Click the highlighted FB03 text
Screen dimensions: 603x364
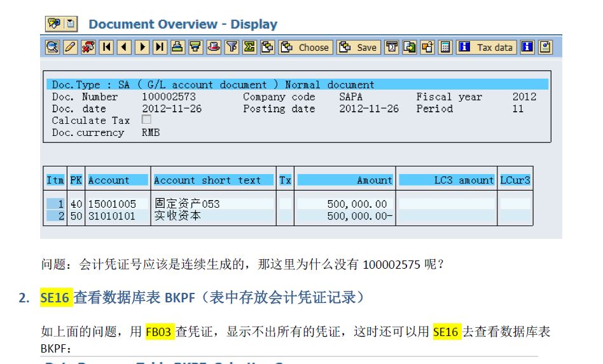(159, 332)
